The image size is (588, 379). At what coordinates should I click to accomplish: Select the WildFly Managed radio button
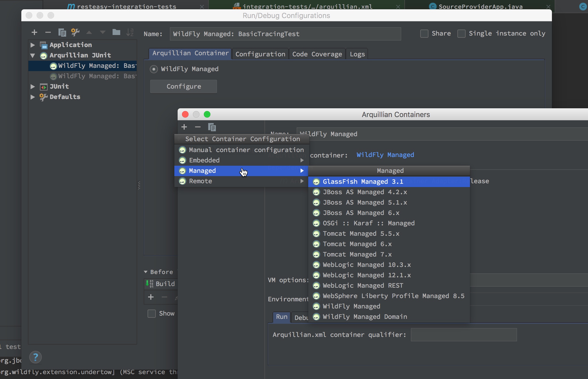pyautogui.click(x=154, y=69)
